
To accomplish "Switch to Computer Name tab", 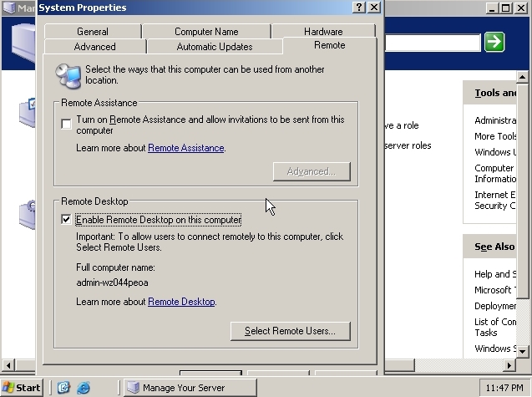I will pos(206,32).
